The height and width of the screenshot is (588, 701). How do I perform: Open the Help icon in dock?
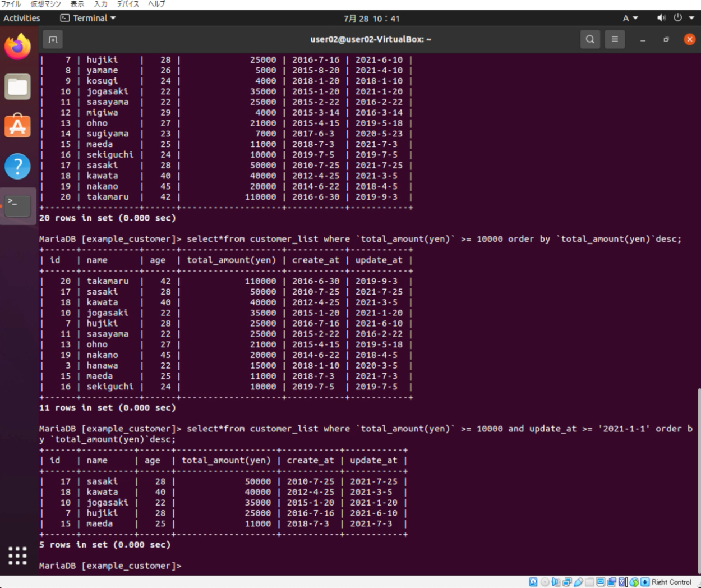coord(17,167)
